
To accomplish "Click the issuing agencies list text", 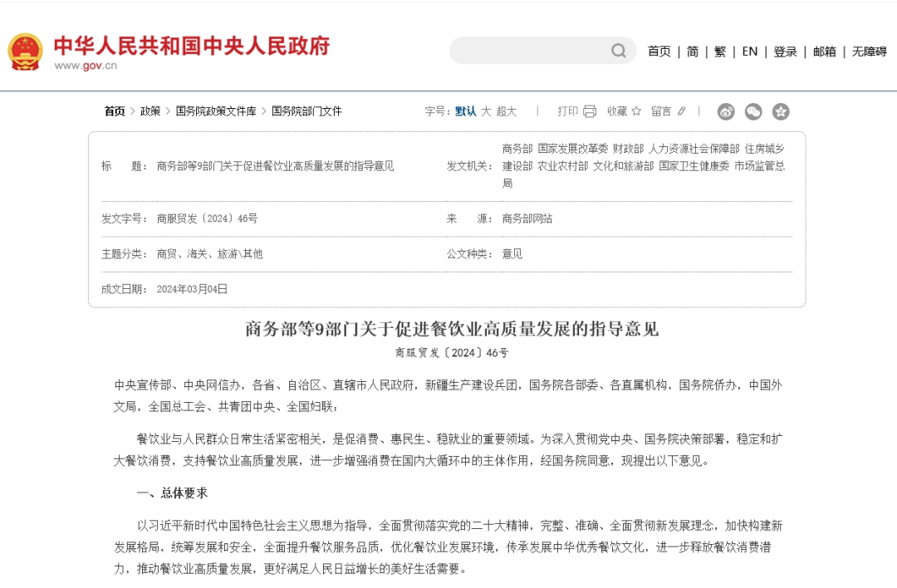I will [x=644, y=166].
